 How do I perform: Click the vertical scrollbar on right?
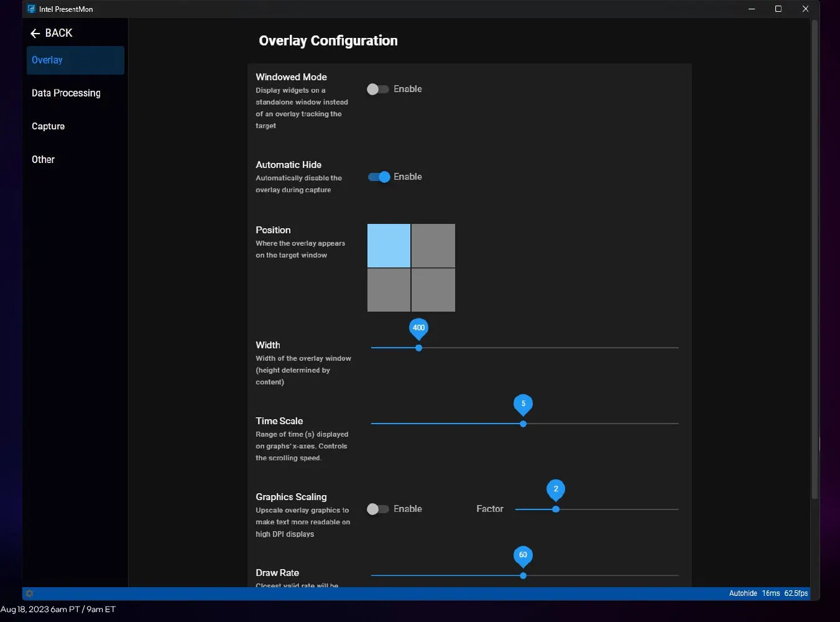coord(815,261)
